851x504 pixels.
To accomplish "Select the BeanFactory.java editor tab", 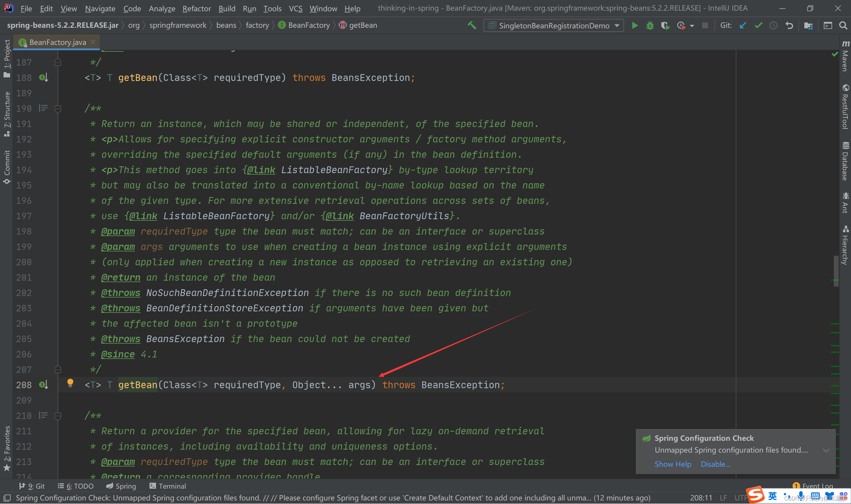I will [x=57, y=42].
